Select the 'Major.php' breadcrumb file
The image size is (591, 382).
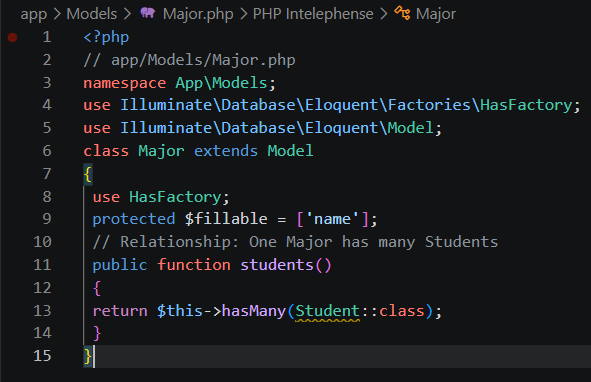(x=198, y=14)
